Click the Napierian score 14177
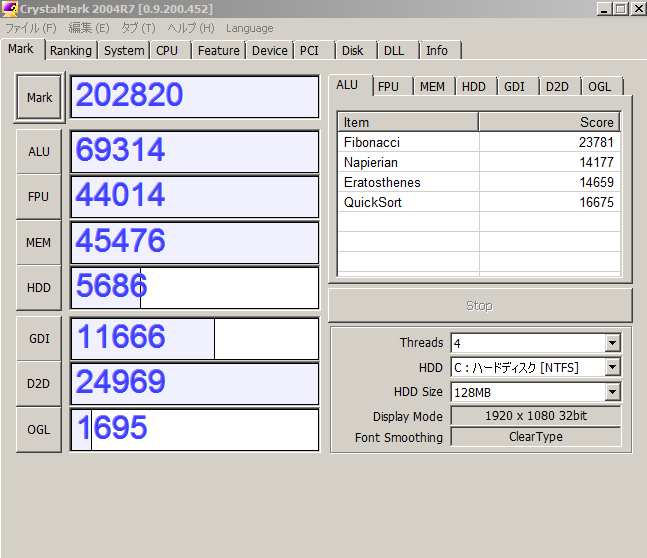Viewport: 647px width, 558px height. coord(596,162)
